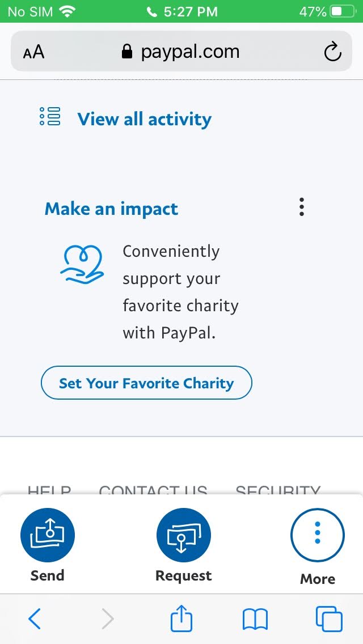Image resolution: width=363 pixels, height=644 pixels.
Task: Open Make an impact options menu
Action: tap(302, 207)
